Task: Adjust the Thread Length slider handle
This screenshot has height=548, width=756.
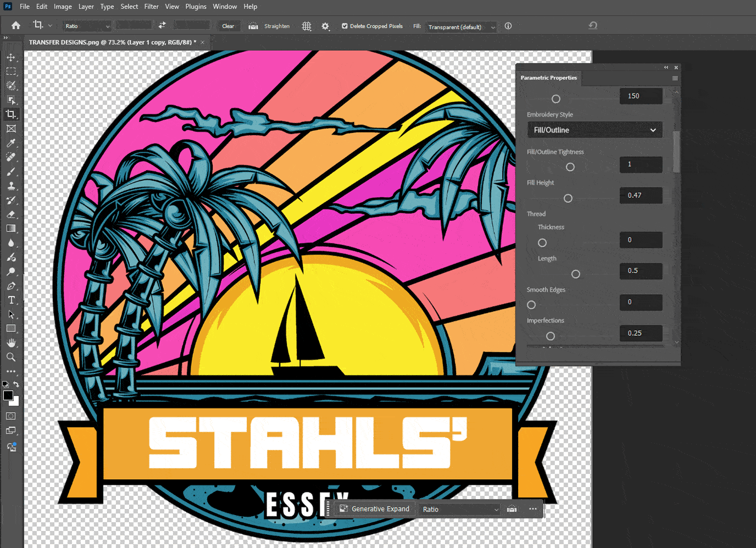Action: (576, 274)
